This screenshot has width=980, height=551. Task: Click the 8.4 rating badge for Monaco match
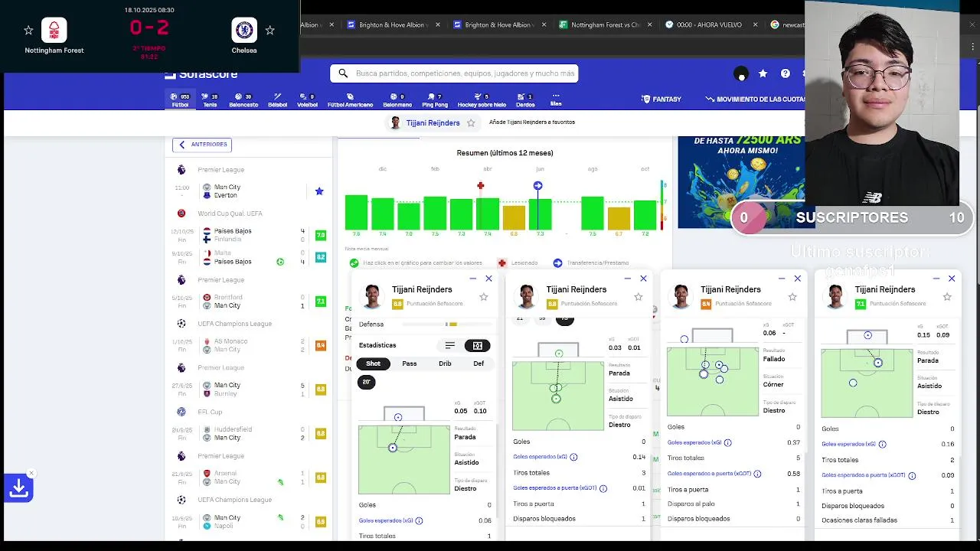pos(321,345)
